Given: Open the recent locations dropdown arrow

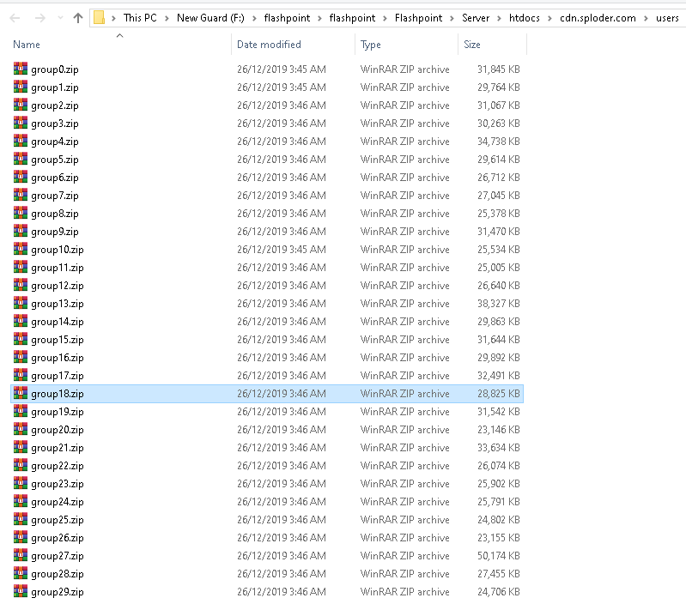Looking at the screenshot, I should point(60,17).
